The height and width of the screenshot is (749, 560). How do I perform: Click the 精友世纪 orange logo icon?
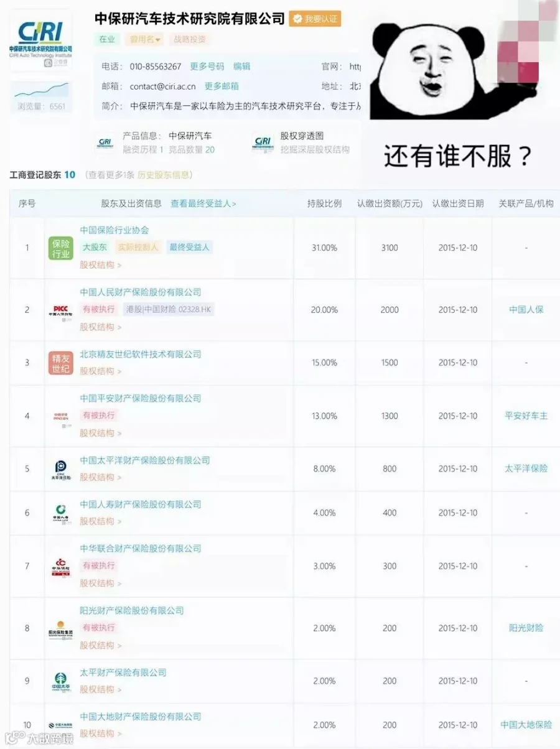point(61,363)
